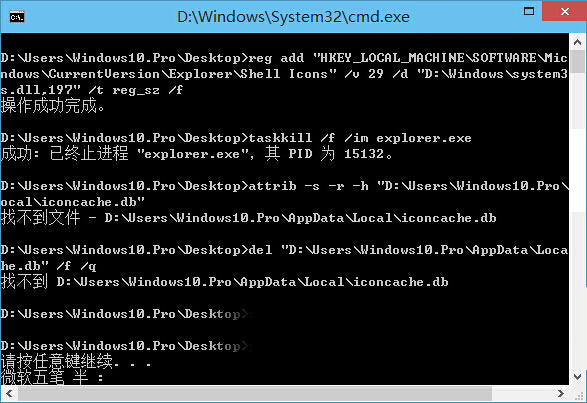Maximize the cmd.exe window
The image size is (587, 403).
[529, 11]
